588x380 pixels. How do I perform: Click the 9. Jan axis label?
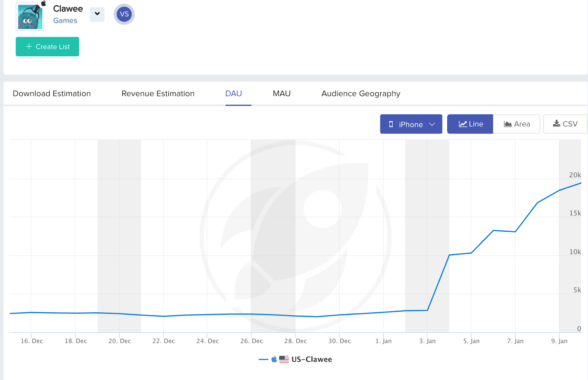[x=559, y=341]
